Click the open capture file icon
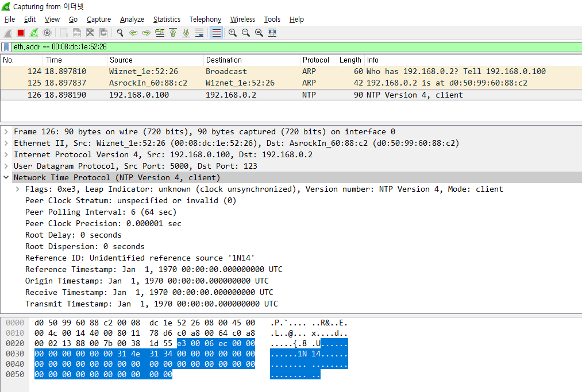The height and width of the screenshot is (392, 582). [64, 33]
